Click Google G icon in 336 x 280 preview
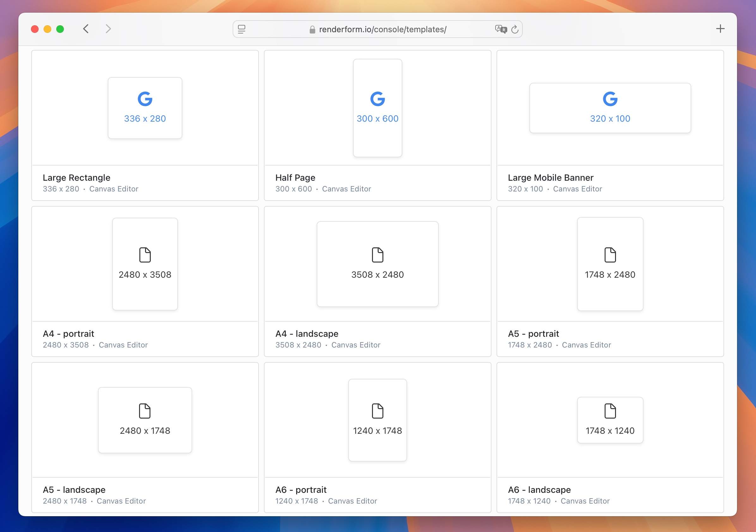The height and width of the screenshot is (532, 756). pyautogui.click(x=145, y=99)
